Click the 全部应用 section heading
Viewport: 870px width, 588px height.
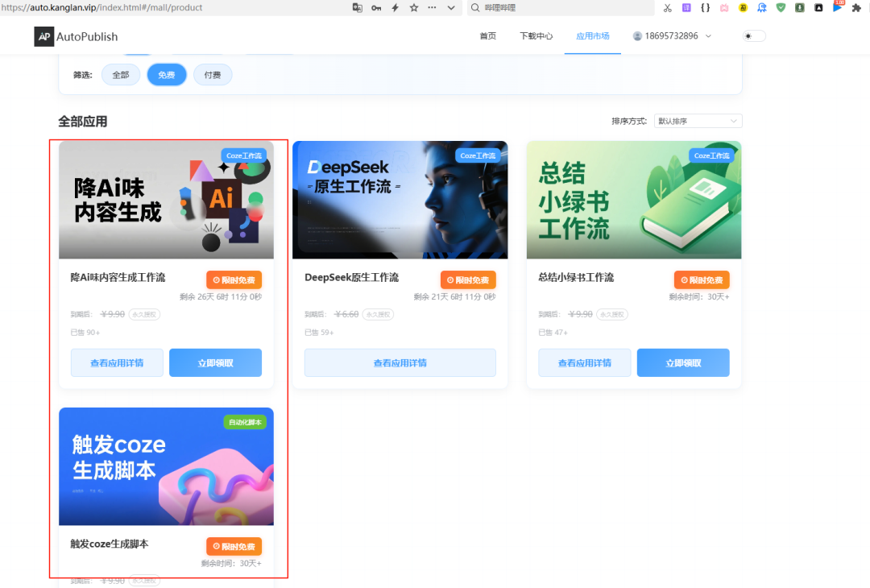point(83,122)
